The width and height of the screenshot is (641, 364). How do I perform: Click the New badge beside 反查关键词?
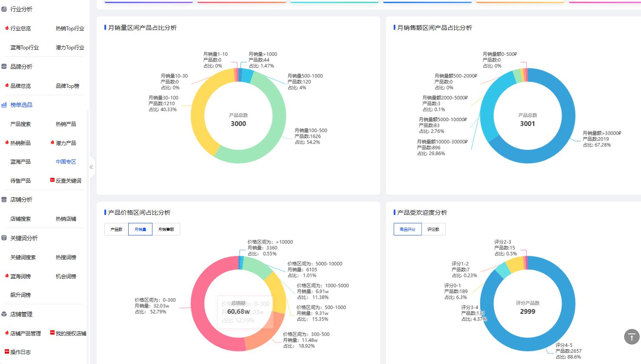(52, 180)
